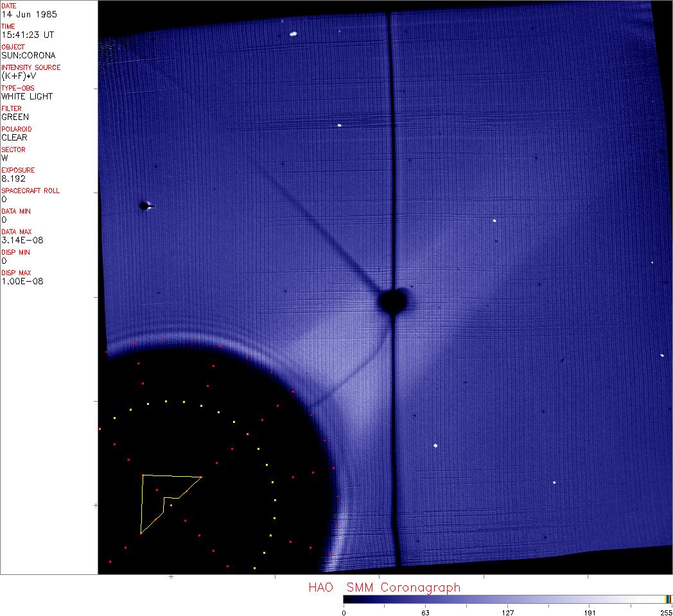The image size is (673, 616).
Task: Click the dark spot with bright dot at left
Action: pos(144,206)
